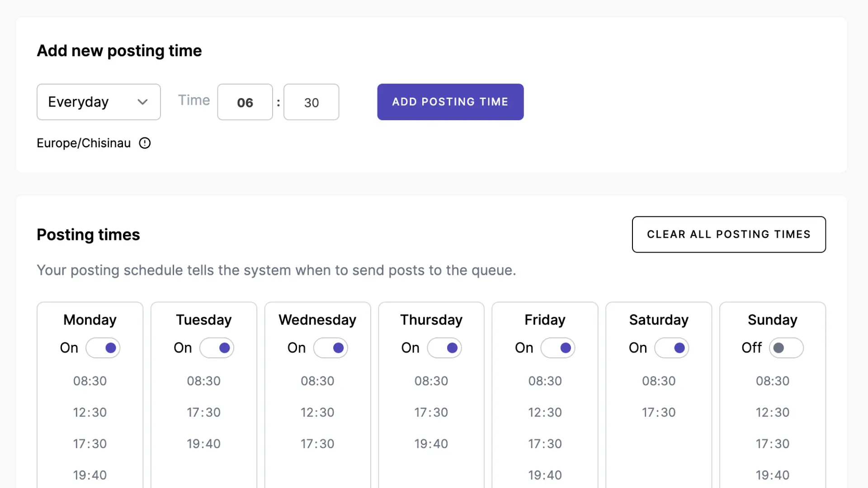Click the 19:40 entry under Friday
Image resolution: width=868 pixels, height=488 pixels.
[545, 475]
